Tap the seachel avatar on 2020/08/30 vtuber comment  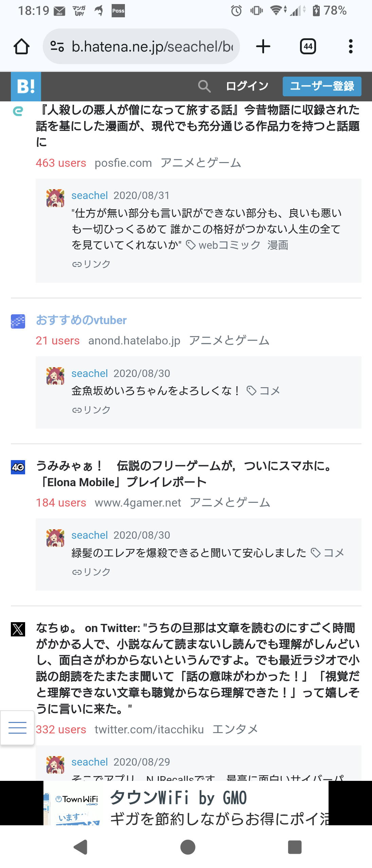coord(55,376)
